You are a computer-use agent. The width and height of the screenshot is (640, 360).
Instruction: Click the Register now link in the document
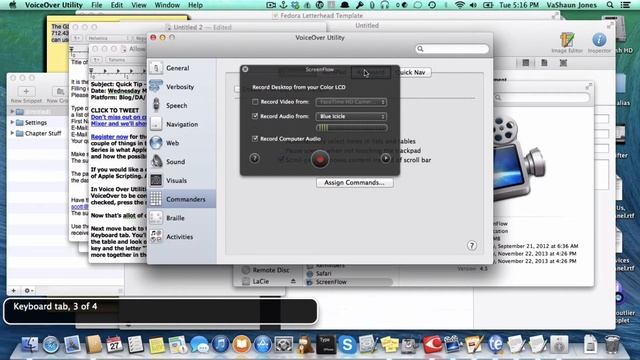coord(109,137)
